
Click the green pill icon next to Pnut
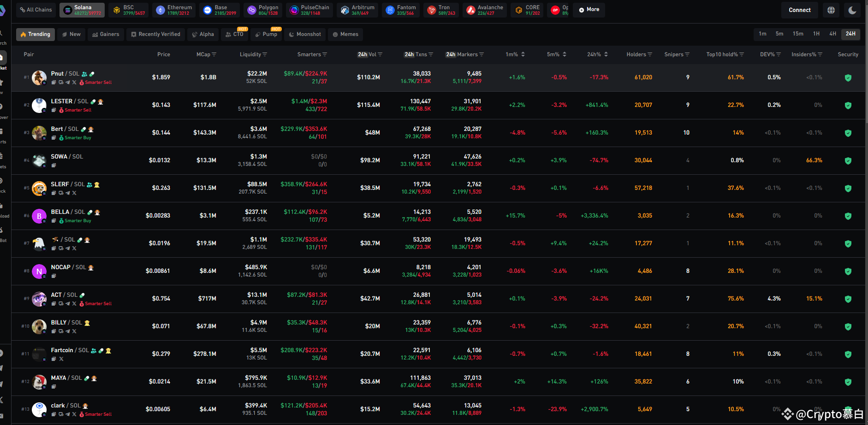[x=92, y=73]
